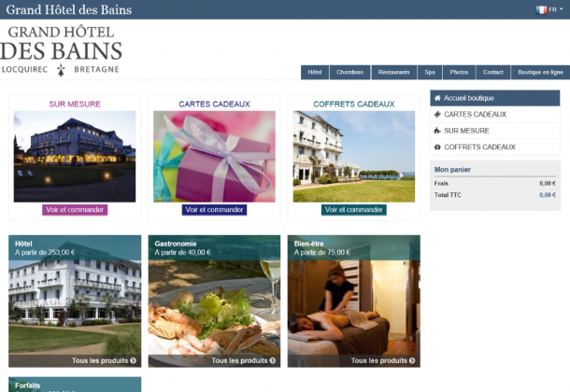
Task: Click the Frais amount 0,00 €
Action: pos(548,183)
